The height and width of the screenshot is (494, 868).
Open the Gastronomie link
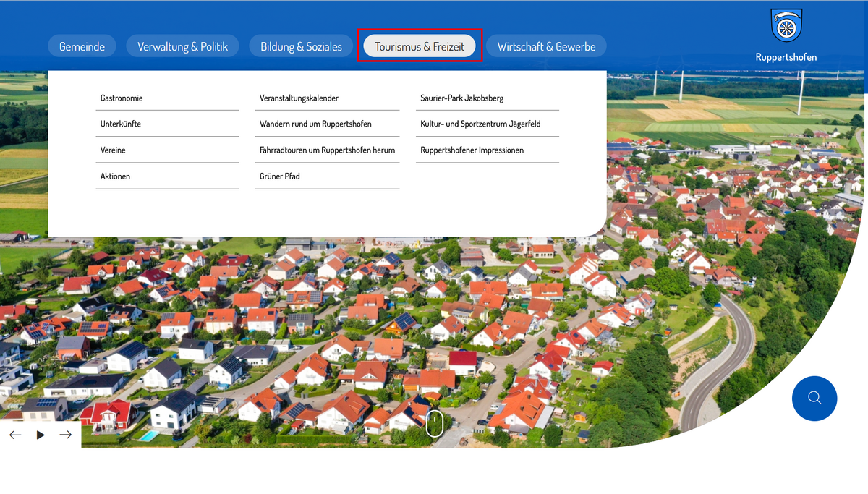click(167, 98)
